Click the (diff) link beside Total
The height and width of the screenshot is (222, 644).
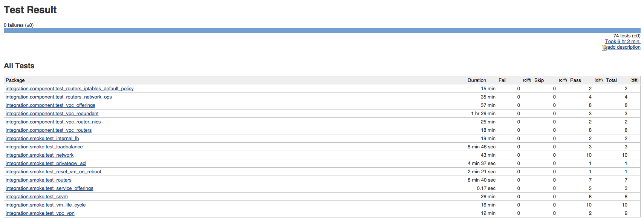pos(634,80)
